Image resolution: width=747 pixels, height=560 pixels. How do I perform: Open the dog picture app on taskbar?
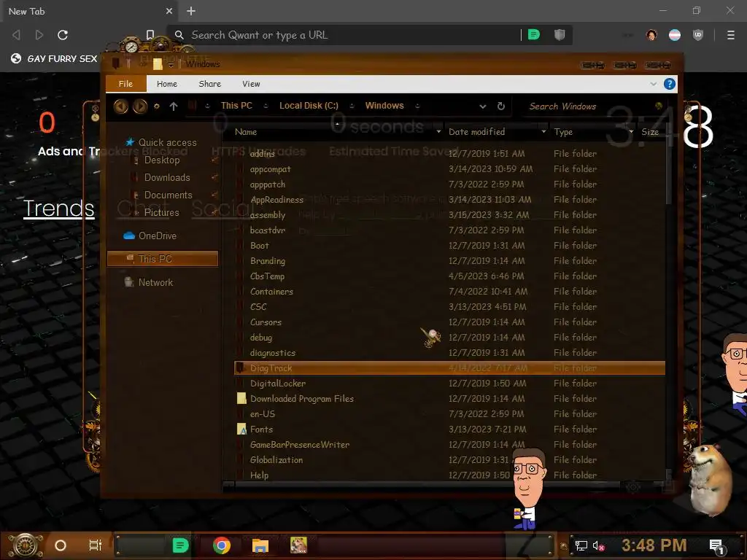pyautogui.click(x=298, y=545)
